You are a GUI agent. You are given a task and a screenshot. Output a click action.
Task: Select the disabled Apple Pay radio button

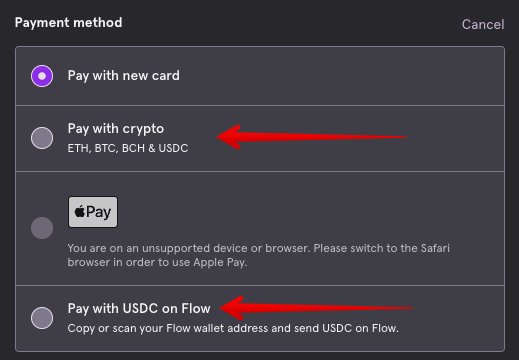[x=42, y=228]
